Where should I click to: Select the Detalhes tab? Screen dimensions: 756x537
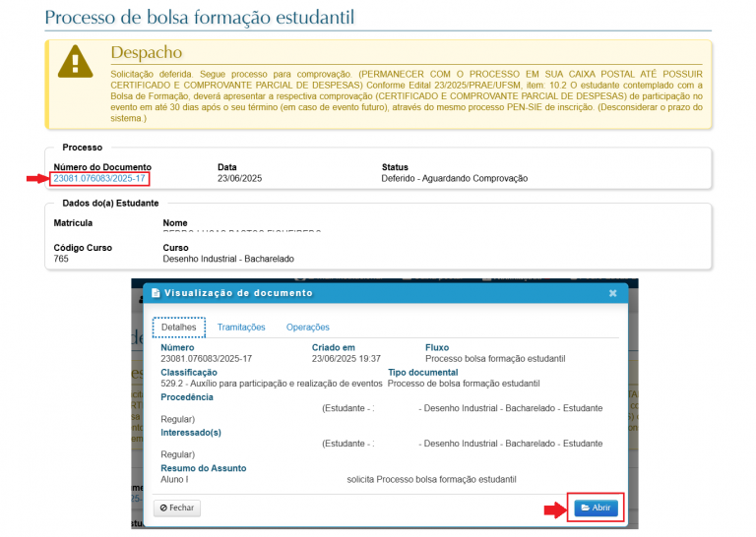click(178, 327)
